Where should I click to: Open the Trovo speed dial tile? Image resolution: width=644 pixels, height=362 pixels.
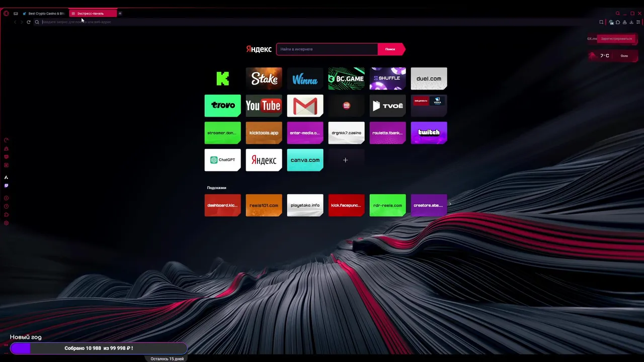point(223,106)
